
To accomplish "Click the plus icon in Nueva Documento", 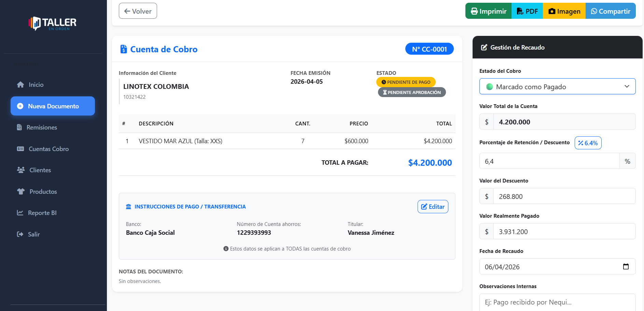I will point(20,106).
